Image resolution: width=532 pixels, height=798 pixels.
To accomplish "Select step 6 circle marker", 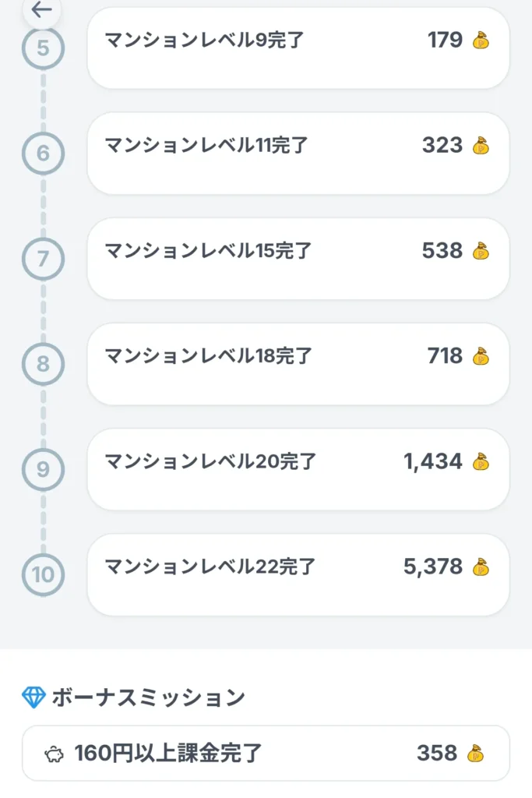I will (x=43, y=154).
